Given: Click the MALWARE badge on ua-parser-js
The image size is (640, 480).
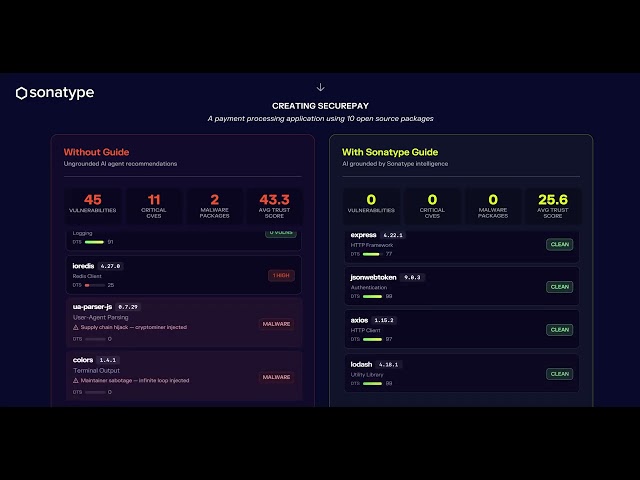Looking at the screenshot, I should coord(276,324).
